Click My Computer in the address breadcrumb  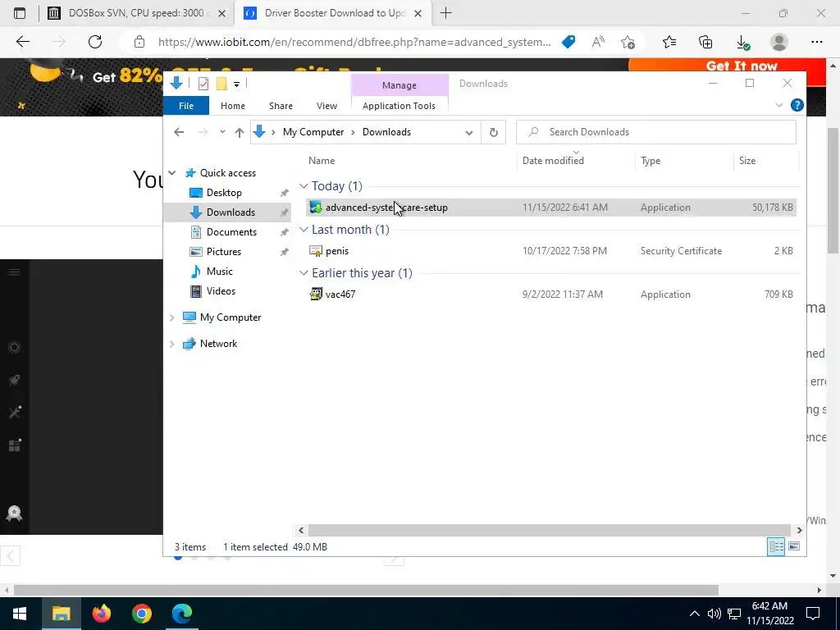click(313, 132)
